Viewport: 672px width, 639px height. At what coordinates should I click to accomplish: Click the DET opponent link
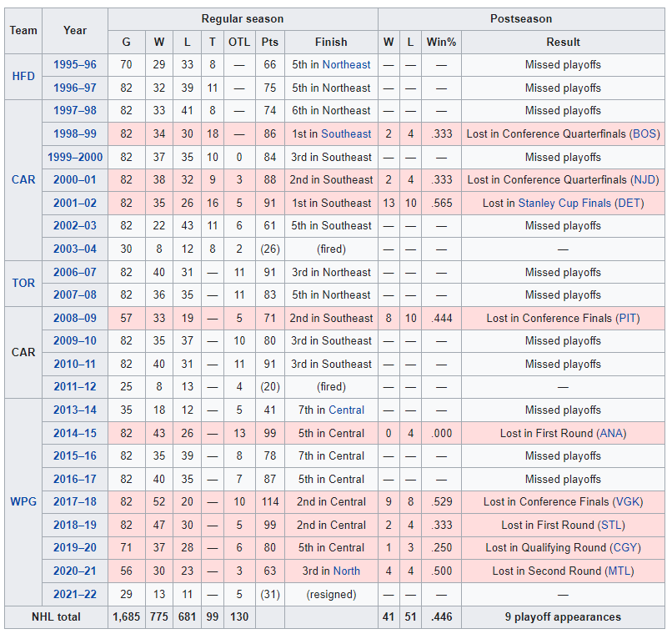click(629, 203)
